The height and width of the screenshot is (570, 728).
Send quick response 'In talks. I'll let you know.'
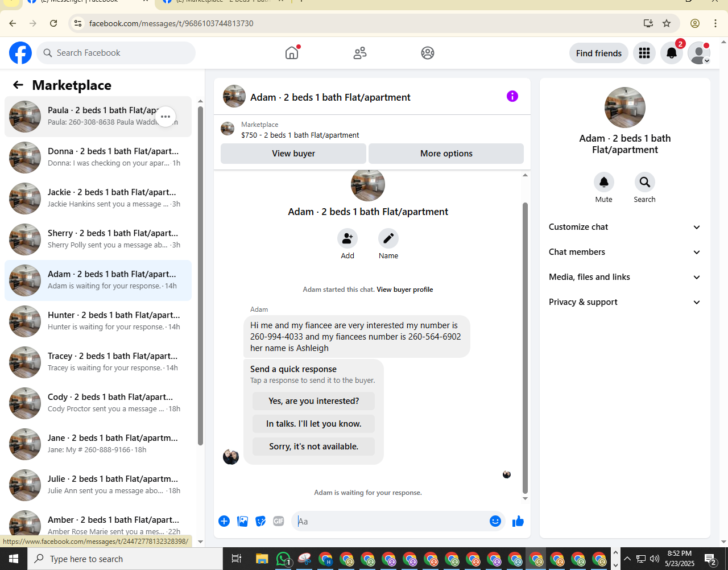coord(314,424)
